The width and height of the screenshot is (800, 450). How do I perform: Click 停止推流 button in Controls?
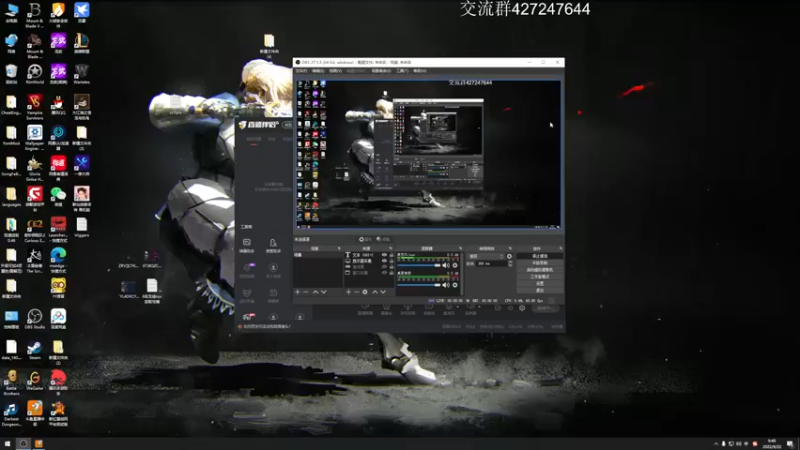point(540,256)
